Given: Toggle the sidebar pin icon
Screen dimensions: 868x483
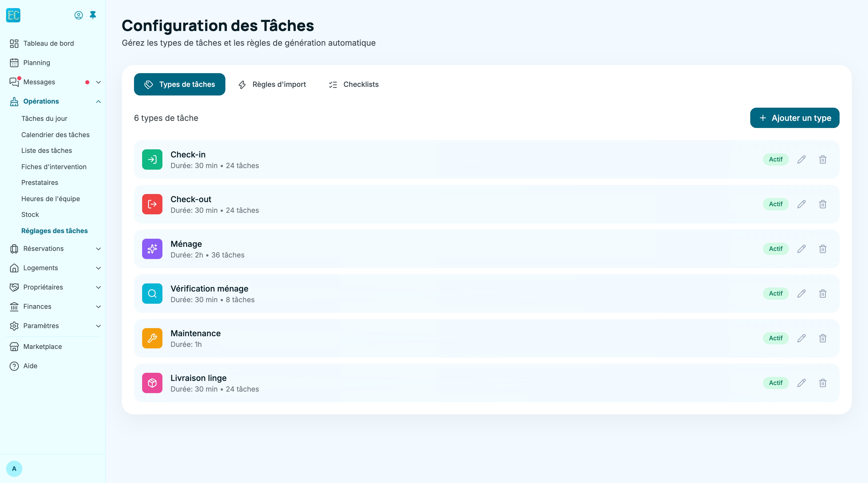Looking at the screenshot, I should click(x=93, y=15).
